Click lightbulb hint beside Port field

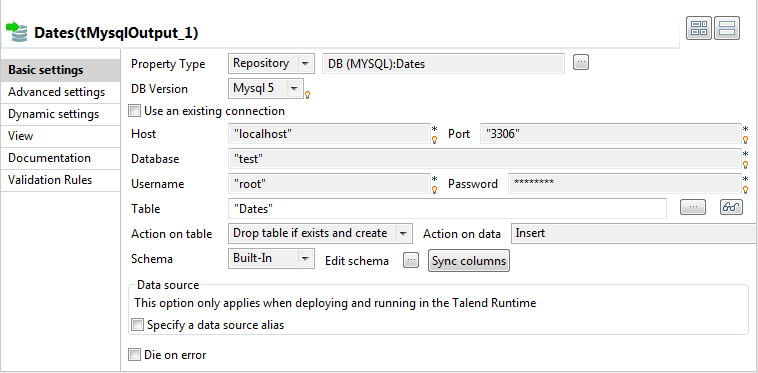[x=746, y=139]
